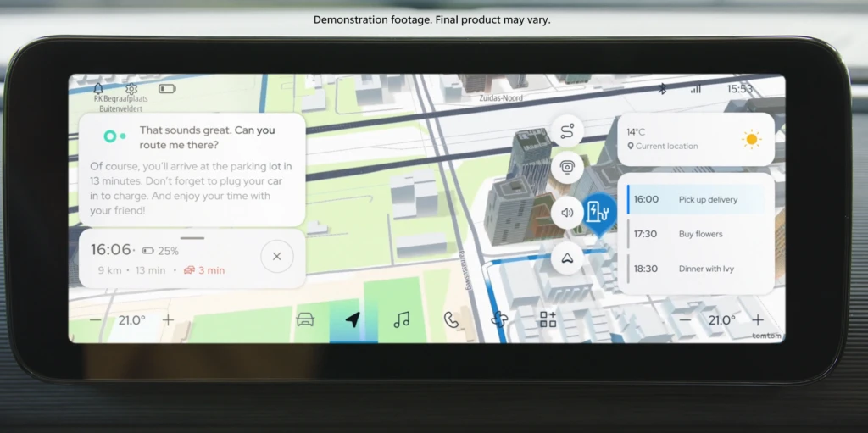Open the weather card for current location
The image size is (868, 433).
click(695, 139)
